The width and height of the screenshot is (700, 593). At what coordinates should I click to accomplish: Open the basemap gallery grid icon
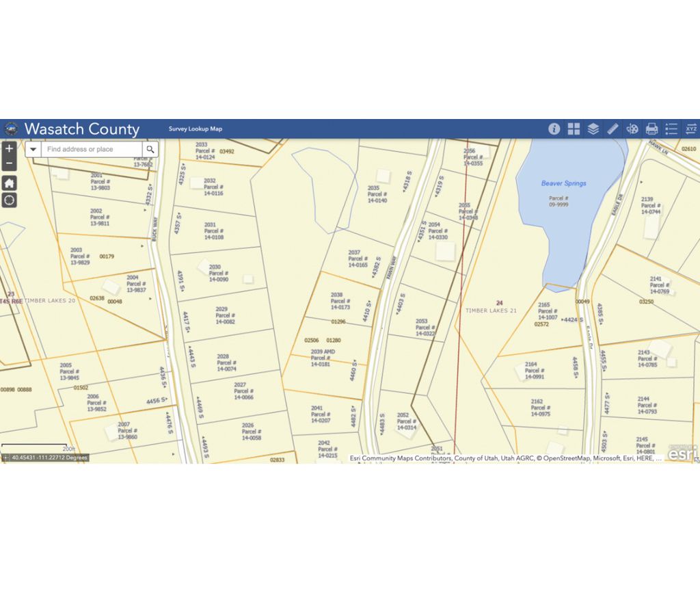574,129
